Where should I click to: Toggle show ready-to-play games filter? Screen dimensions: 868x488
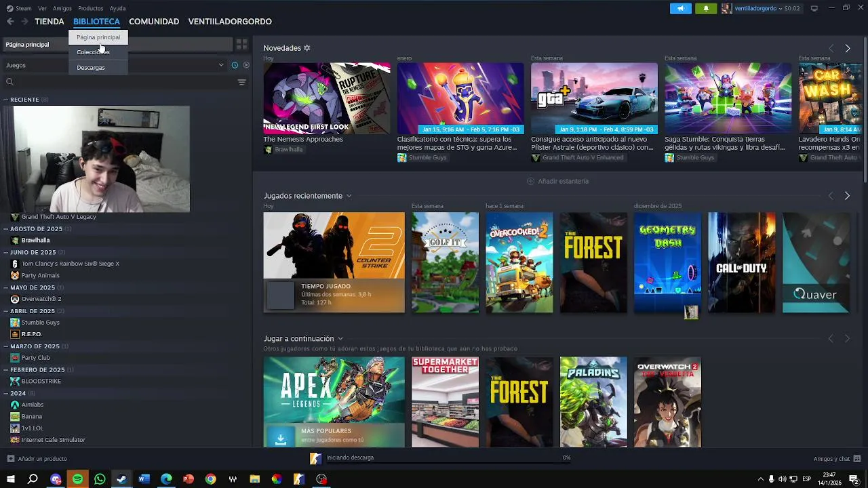click(246, 65)
